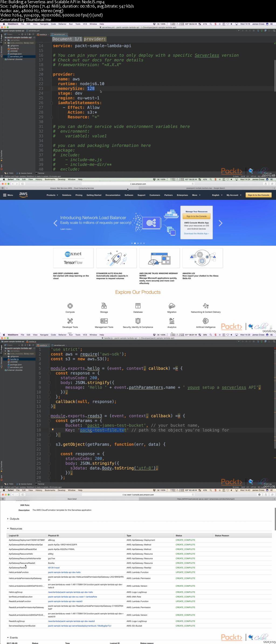This screenshot has width=276, height=644.
Task: Toggle Favorites tool window in handler.js frame
Action: (x=1, y=466)
